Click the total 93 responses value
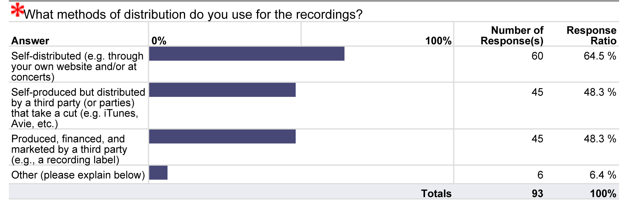Screen dimensions: 644x215 [537, 193]
